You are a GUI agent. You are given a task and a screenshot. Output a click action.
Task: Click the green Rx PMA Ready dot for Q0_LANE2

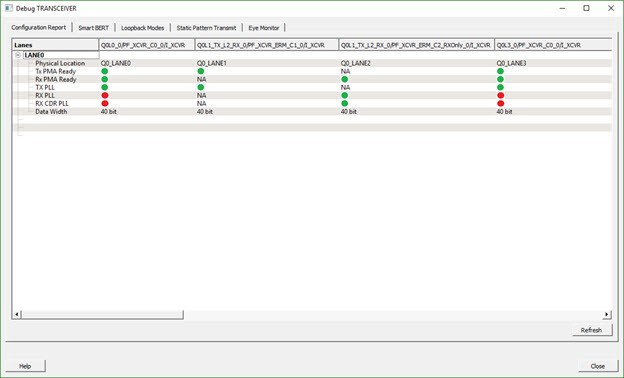click(x=345, y=79)
